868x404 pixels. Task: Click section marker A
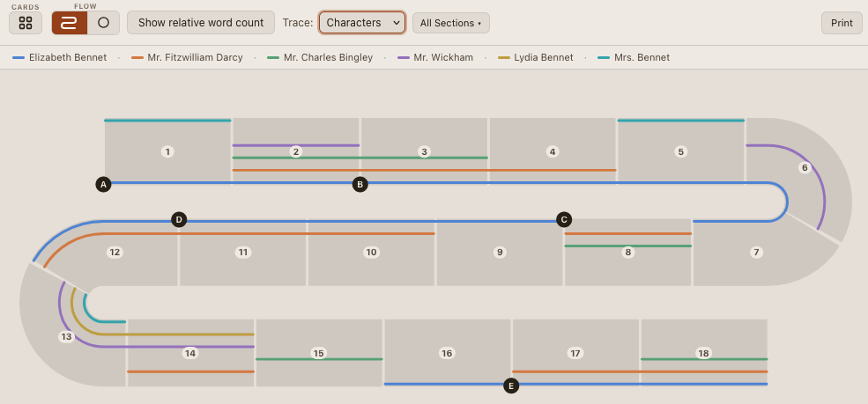point(103,185)
